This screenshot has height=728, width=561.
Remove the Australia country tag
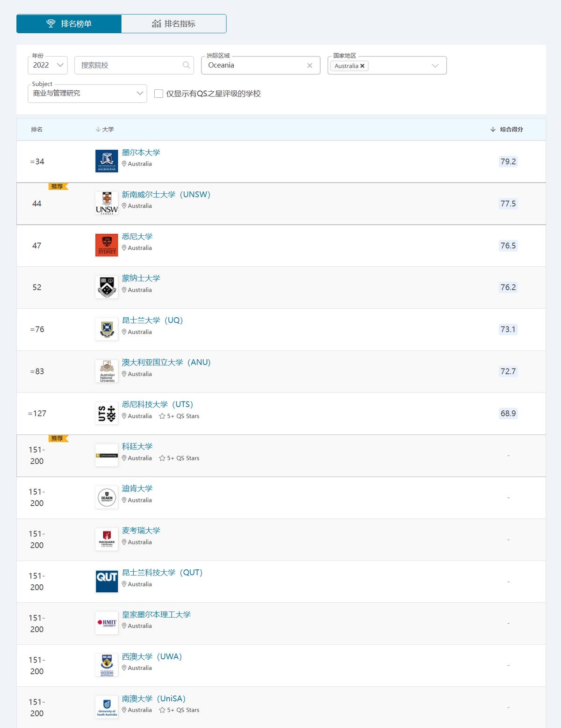(362, 66)
